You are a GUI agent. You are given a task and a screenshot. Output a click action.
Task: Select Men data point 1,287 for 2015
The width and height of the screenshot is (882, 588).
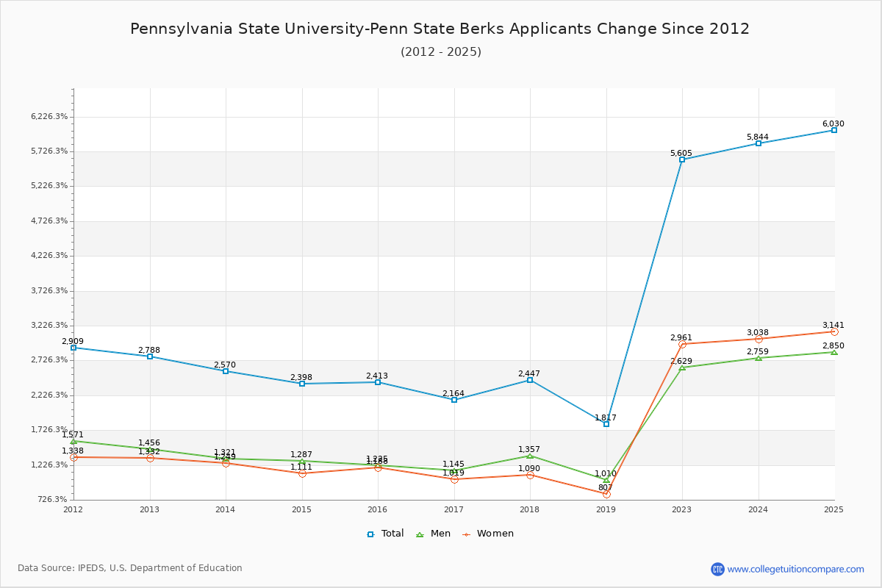(x=302, y=461)
